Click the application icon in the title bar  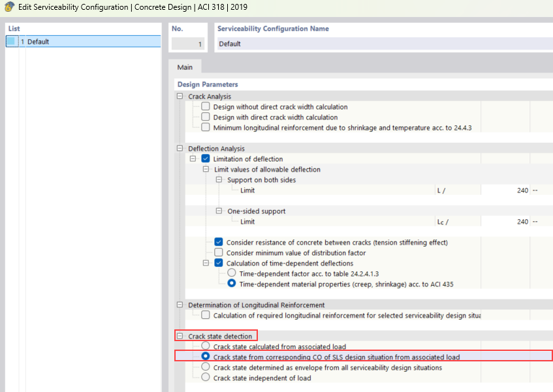click(x=7, y=7)
